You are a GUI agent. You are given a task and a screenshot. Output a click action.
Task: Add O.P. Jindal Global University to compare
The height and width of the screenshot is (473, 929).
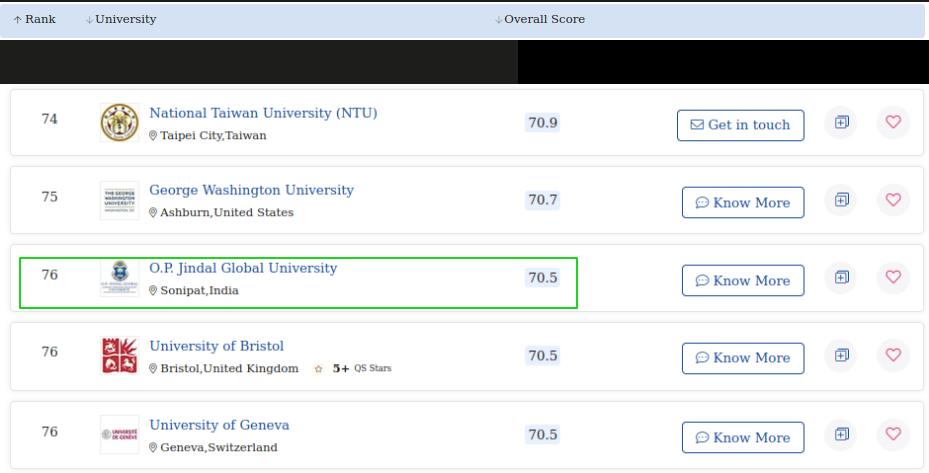(x=841, y=277)
